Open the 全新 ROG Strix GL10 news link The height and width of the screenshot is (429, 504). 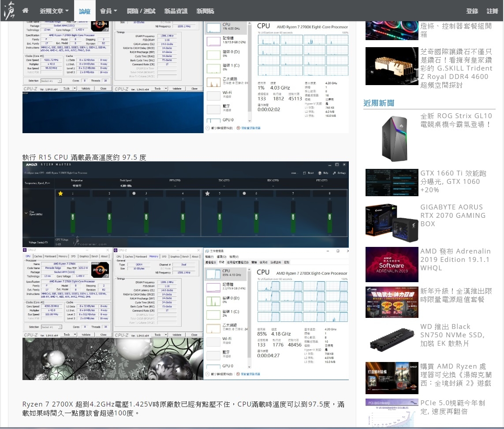(456, 120)
